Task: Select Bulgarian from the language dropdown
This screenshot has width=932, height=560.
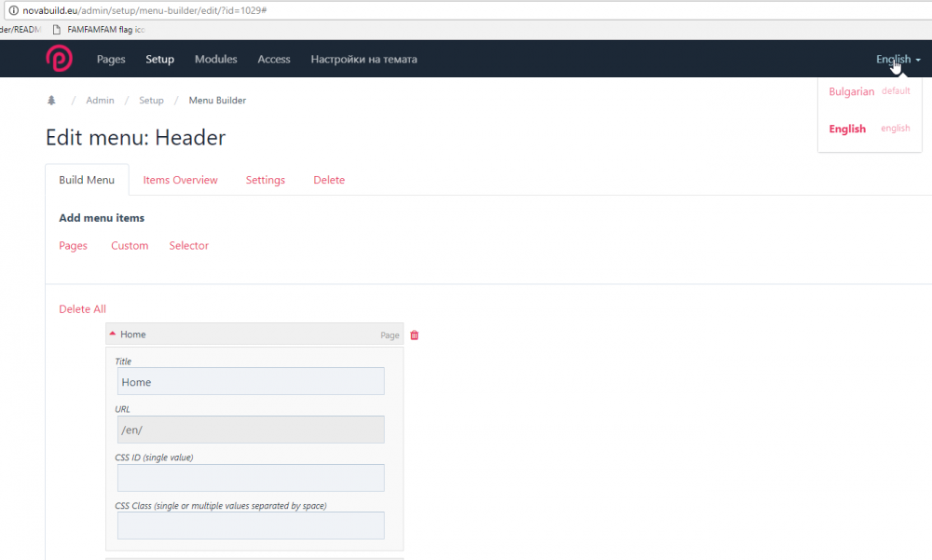Action: (x=851, y=91)
